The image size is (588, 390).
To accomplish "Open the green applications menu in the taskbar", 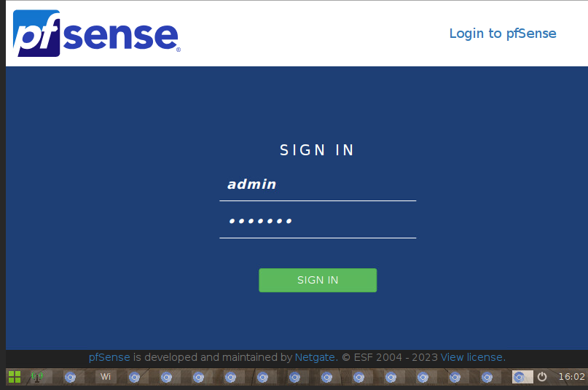I will coord(15,377).
